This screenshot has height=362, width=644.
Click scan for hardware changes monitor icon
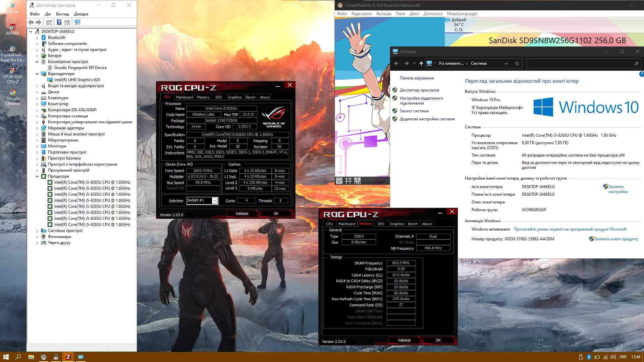click(x=77, y=22)
